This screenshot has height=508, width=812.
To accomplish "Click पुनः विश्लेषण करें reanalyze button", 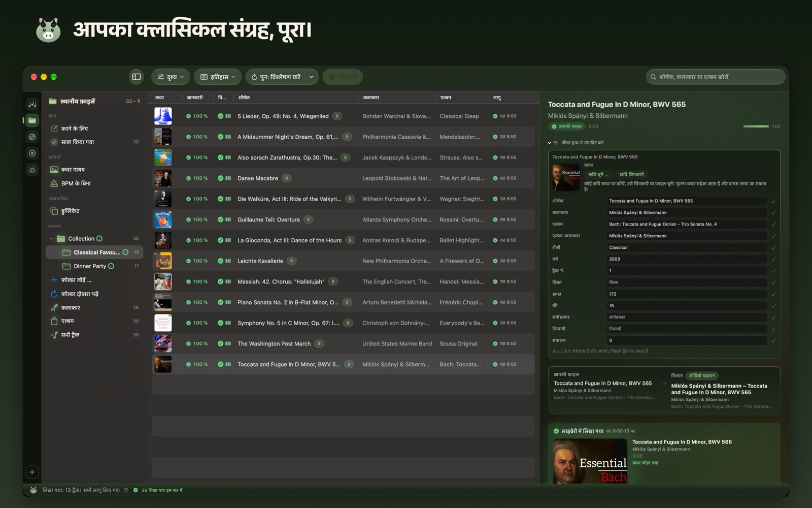I will [x=276, y=77].
